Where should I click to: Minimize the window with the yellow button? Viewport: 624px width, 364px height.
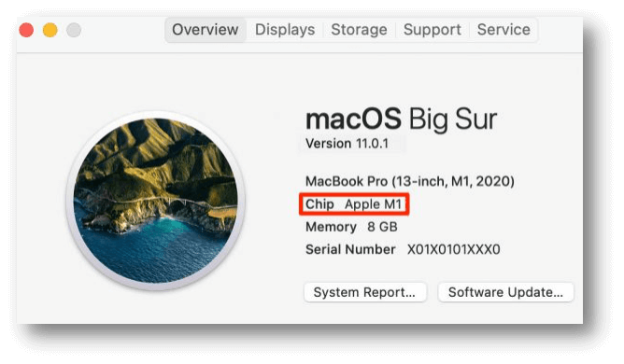click(x=50, y=30)
